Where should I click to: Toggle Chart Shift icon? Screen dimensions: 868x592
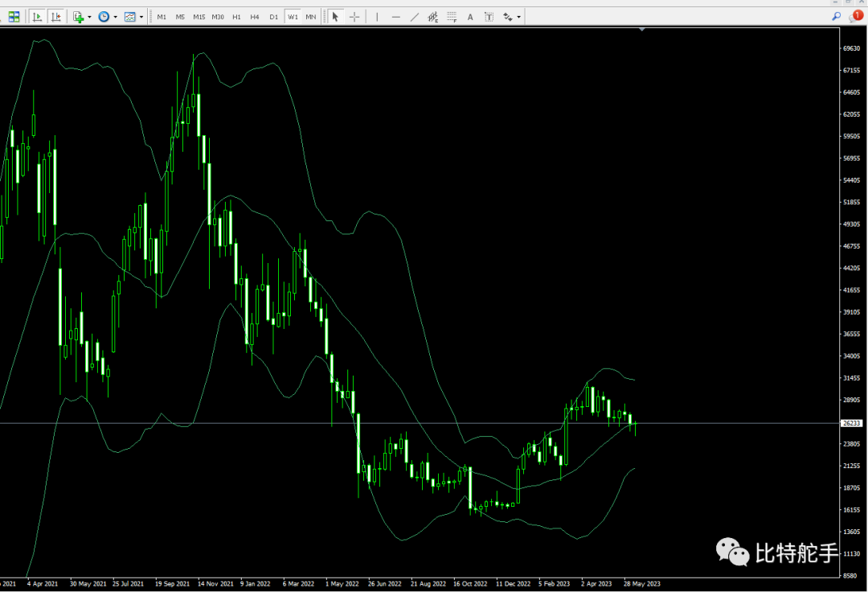56,17
